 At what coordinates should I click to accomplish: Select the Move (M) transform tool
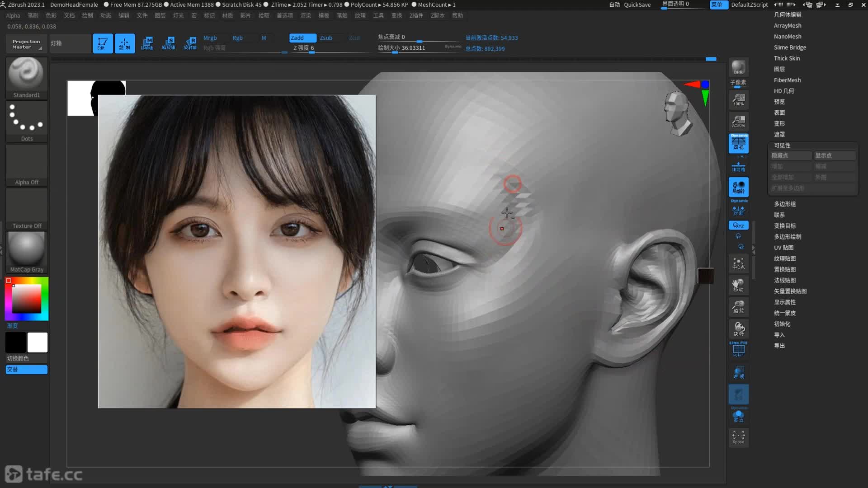pos(147,43)
